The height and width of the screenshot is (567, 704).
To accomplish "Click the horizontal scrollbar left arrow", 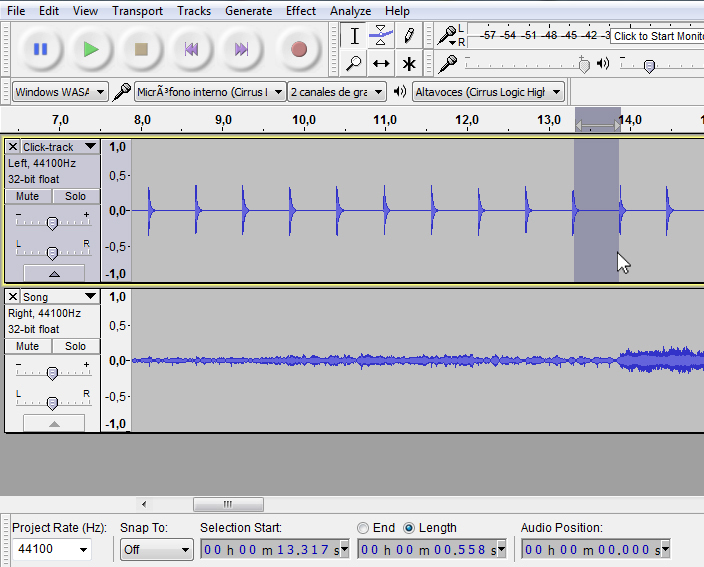I will point(144,504).
